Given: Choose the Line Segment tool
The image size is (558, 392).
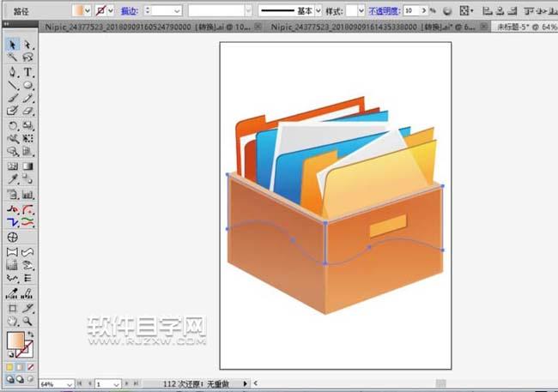Looking at the screenshot, I should click(x=12, y=86).
